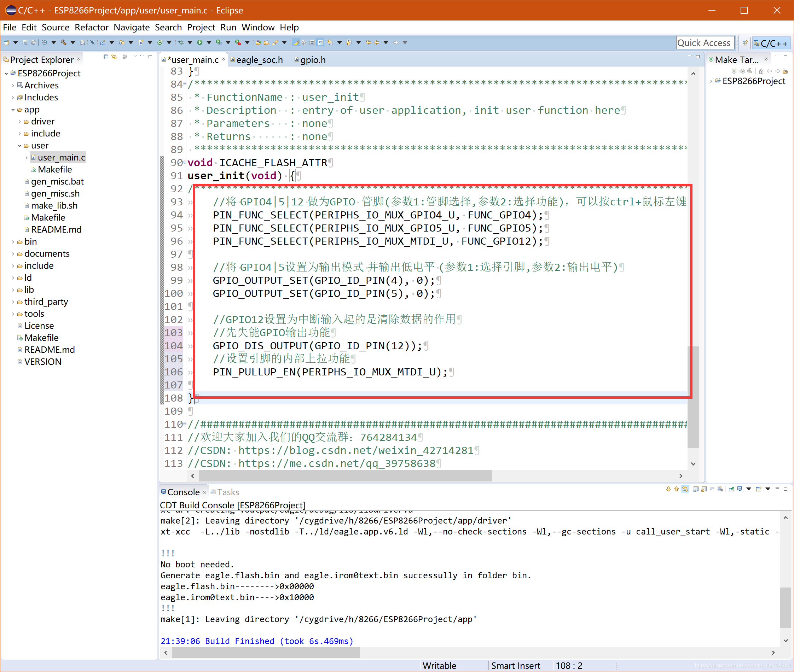Open the Run button dropdown arrow
This screenshot has width=794, height=672.
click(x=209, y=43)
